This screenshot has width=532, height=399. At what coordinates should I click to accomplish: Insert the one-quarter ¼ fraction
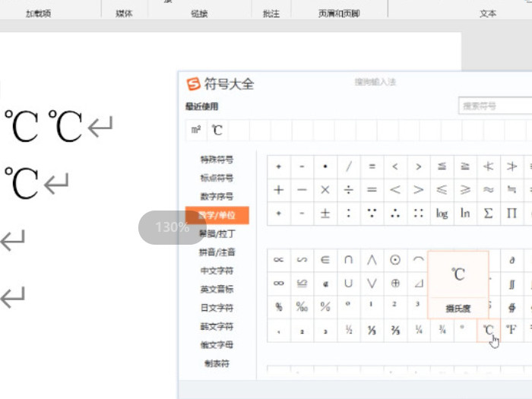[419, 330]
